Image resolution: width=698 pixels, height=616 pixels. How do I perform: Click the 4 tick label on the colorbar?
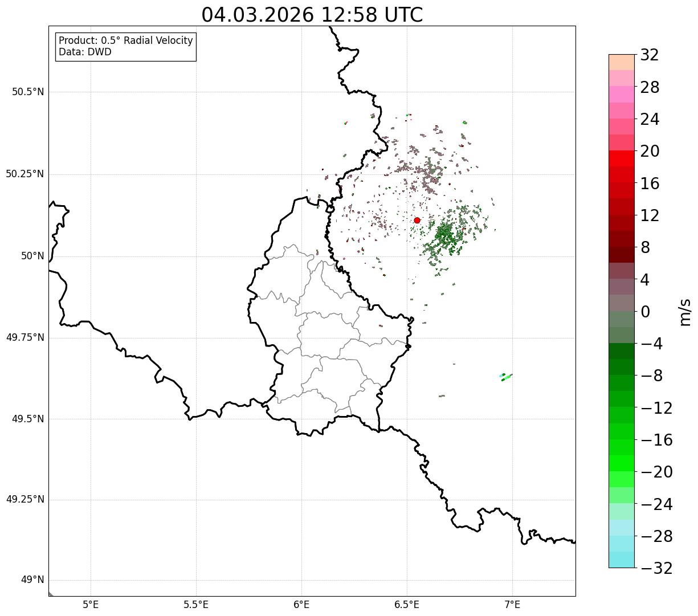pyautogui.click(x=645, y=280)
